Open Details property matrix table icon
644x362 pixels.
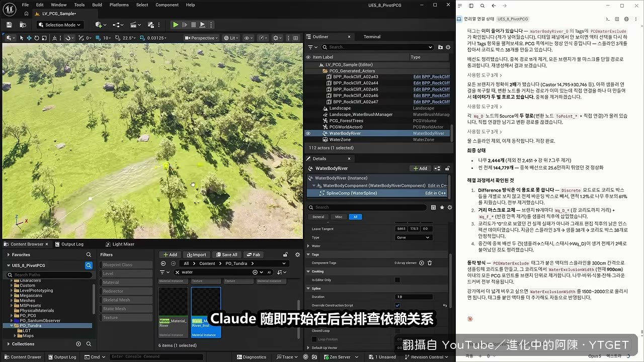pos(433,207)
